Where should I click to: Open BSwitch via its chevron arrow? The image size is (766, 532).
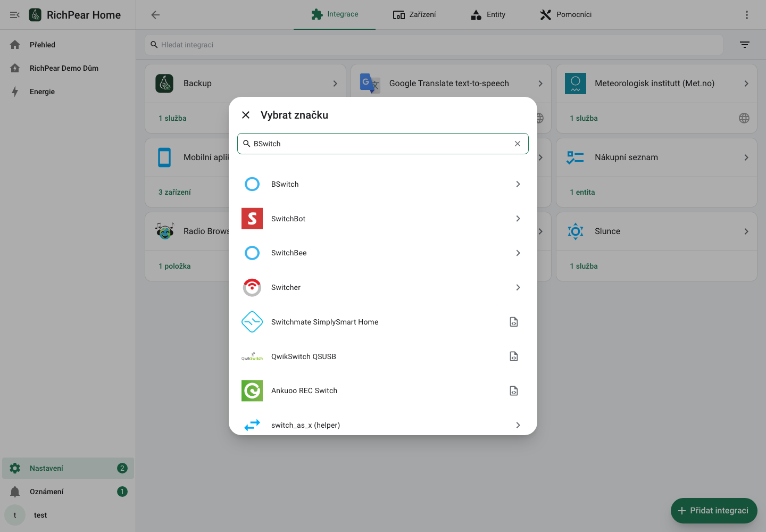(518, 184)
